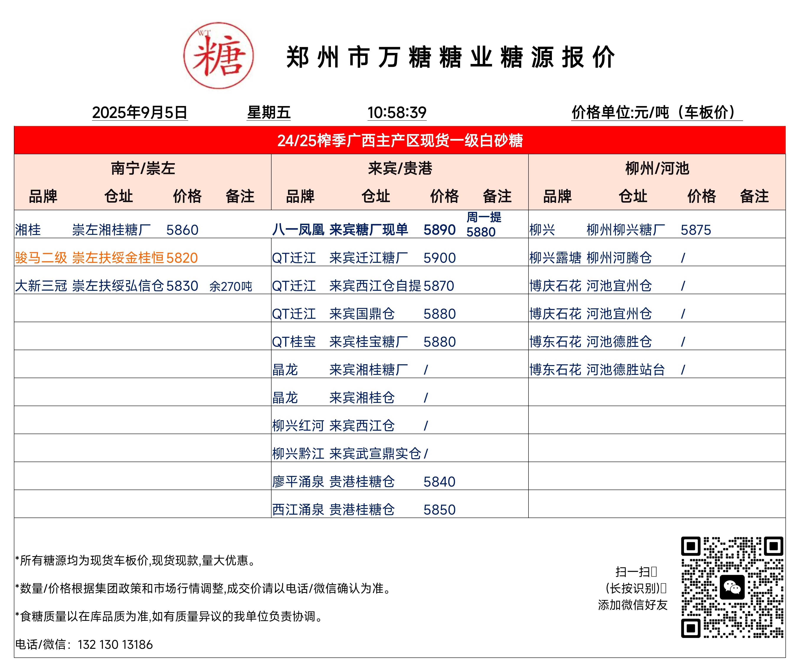The width and height of the screenshot is (800, 672).
Task: Click the date 2025年9月5日
Action: pos(140,112)
